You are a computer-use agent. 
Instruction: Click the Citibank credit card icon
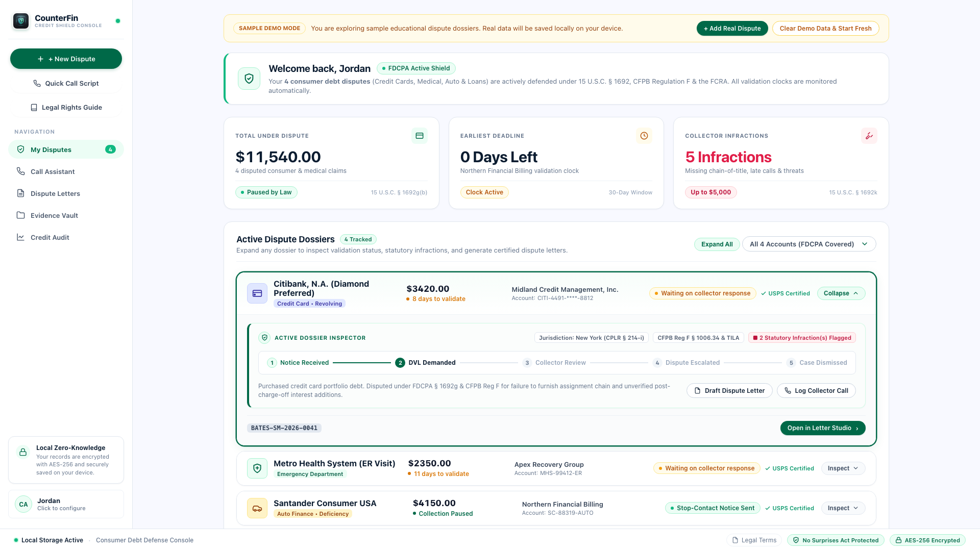click(257, 293)
